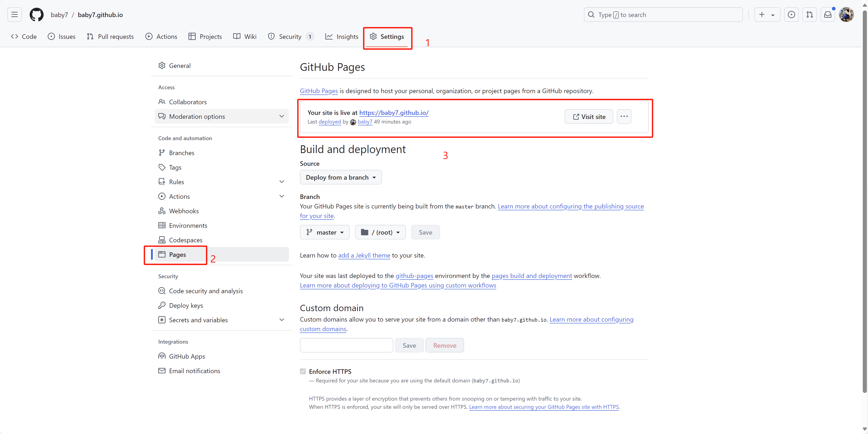Select Webhooks in settings sidebar

(184, 211)
